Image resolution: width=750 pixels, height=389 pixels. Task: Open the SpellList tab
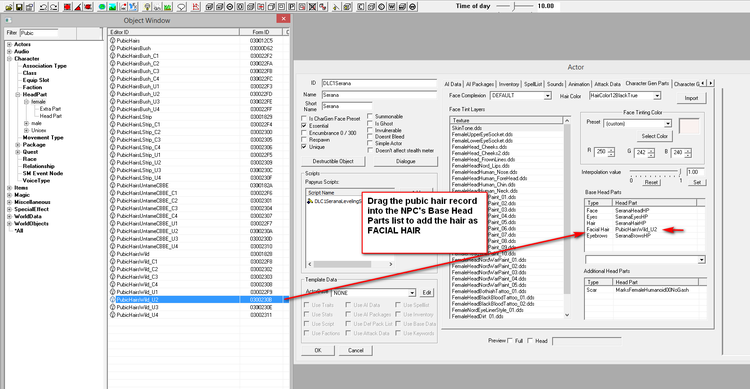[533, 84]
